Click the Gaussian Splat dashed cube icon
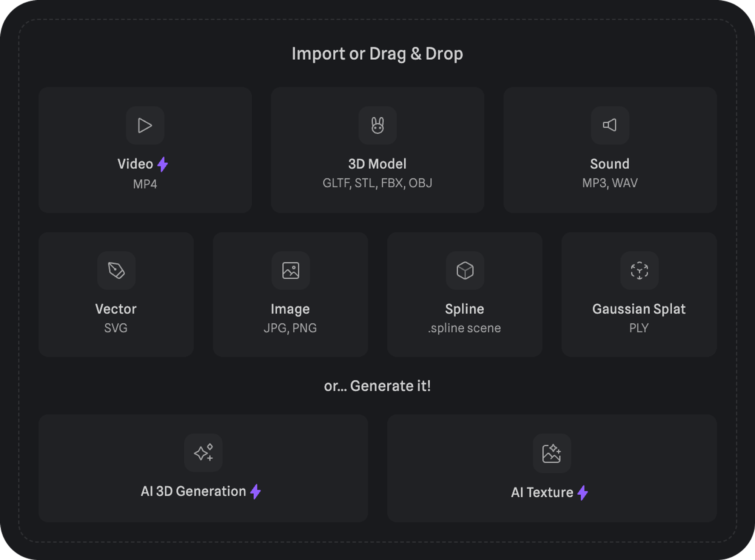This screenshot has width=755, height=560. click(x=639, y=270)
